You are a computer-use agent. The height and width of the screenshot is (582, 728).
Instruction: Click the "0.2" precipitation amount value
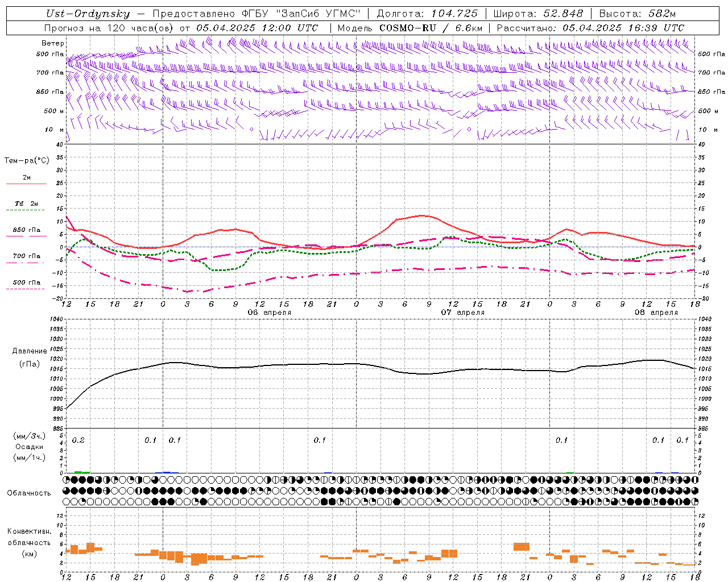[78, 440]
